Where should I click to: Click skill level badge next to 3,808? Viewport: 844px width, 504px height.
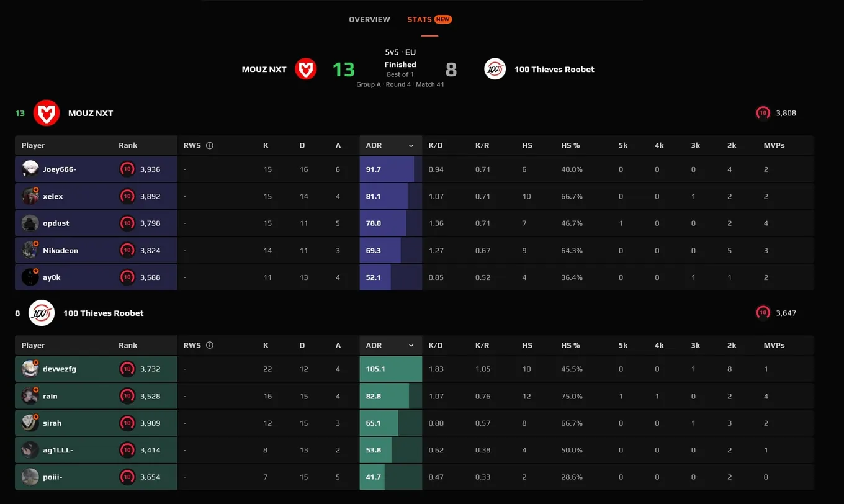[763, 113]
